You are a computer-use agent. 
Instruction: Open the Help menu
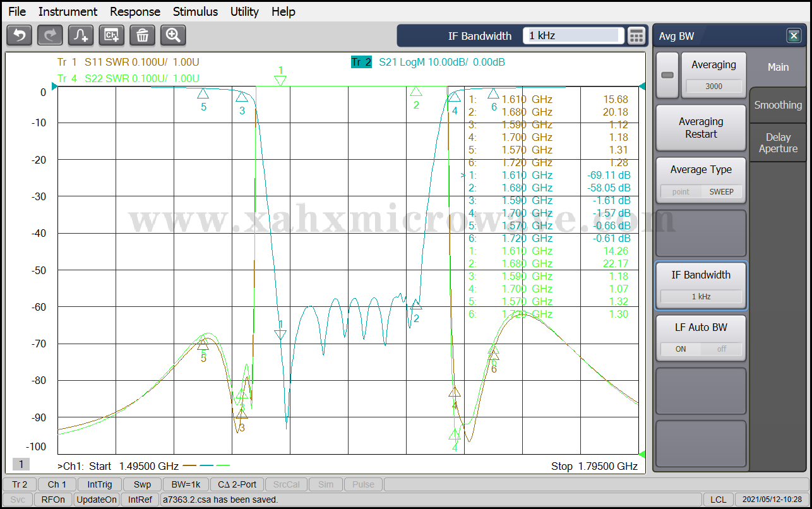click(284, 11)
